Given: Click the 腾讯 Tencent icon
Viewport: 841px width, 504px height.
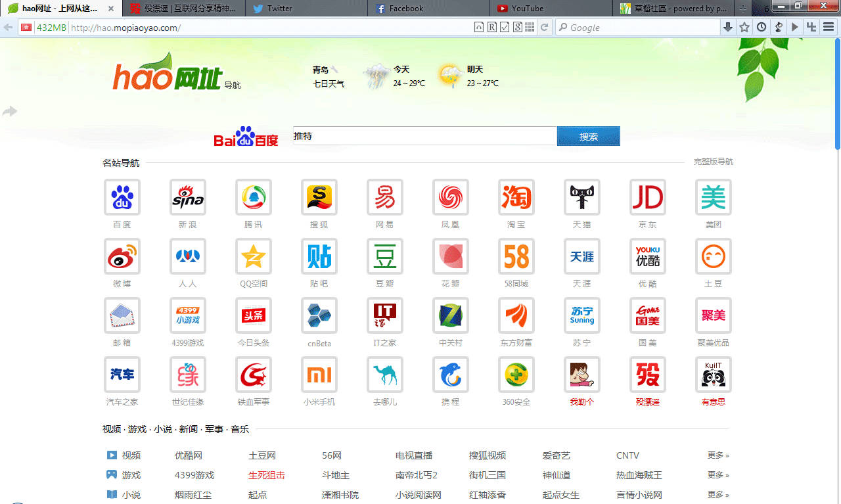Looking at the screenshot, I should pos(254,197).
